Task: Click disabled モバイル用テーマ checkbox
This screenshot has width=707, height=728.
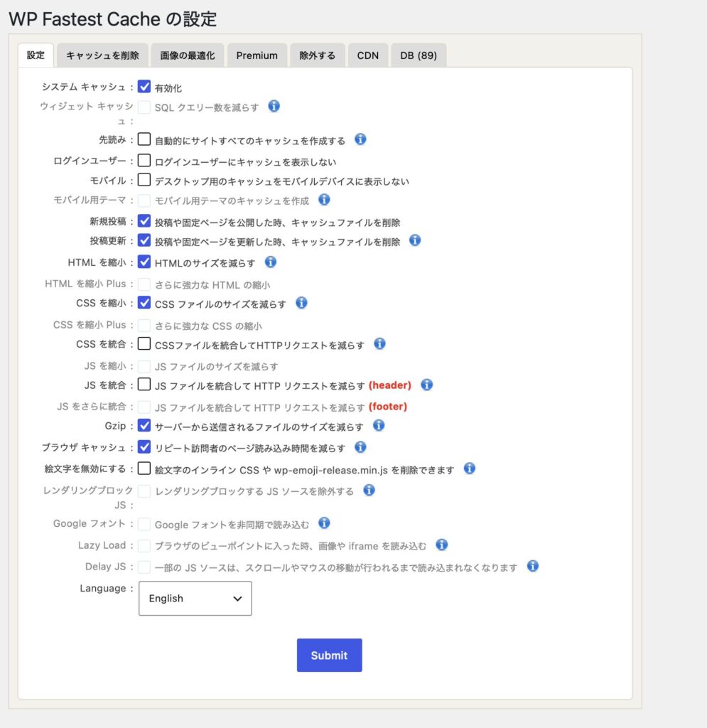Action: coord(144,200)
